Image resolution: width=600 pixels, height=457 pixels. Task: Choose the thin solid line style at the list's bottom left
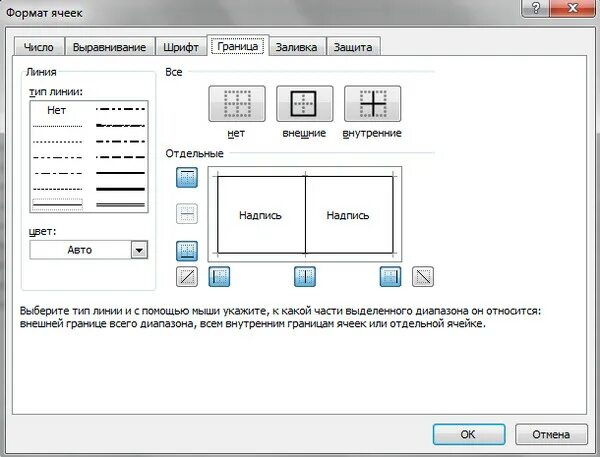pos(57,204)
